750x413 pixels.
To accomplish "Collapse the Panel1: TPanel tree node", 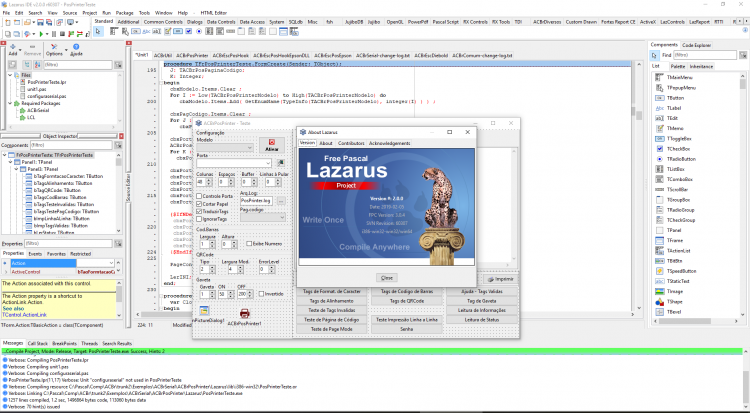I will click(11, 162).
